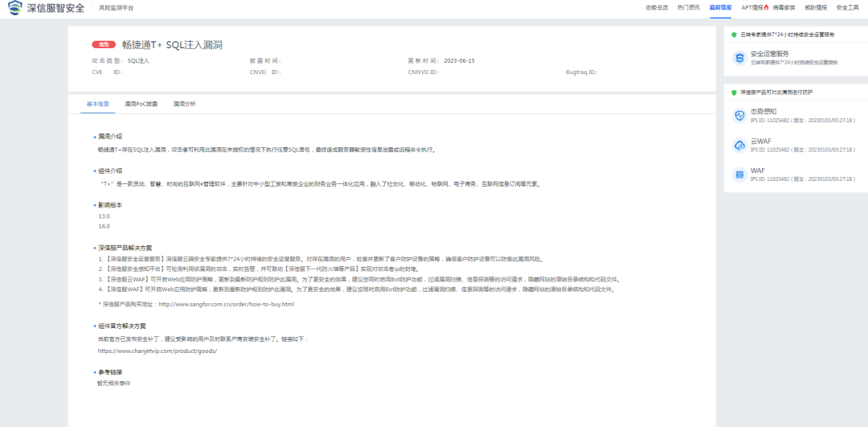Viewport: 868px width, 427px height.
Task: Click the CNNVD ID field label
Action: coord(424,72)
